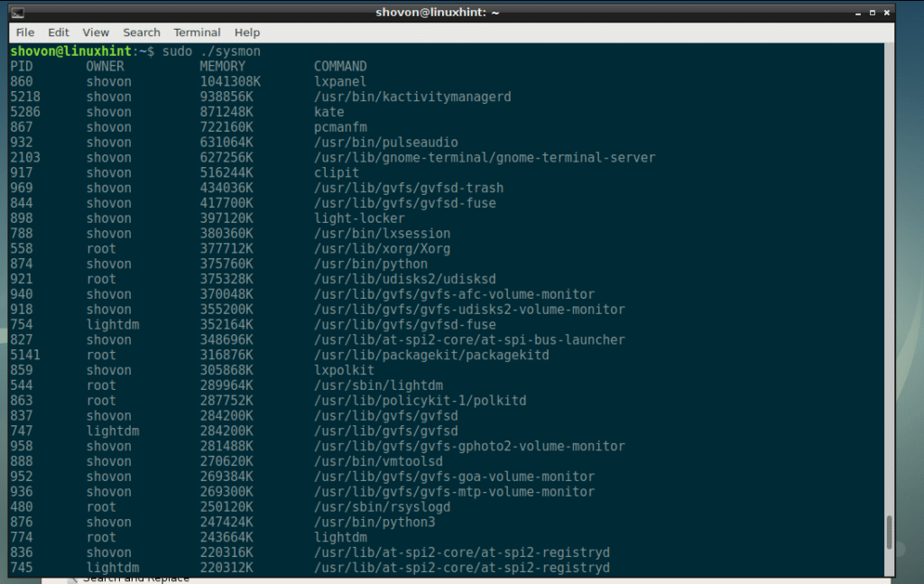Click gvfs-afc-volume-monitor command
Screen dimensions: 924x584
pyautogui.click(x=455, y=294)
